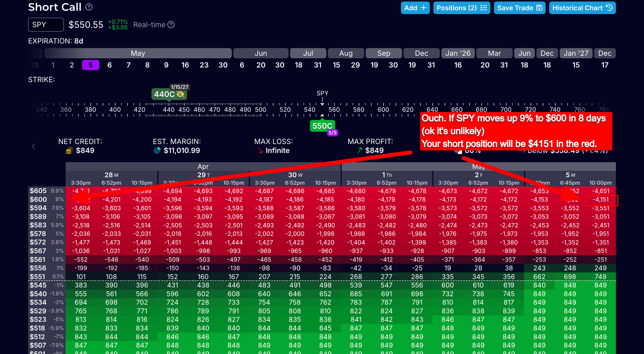
Task: Select the Jul expiration month
Action: [x=308, y=53]
